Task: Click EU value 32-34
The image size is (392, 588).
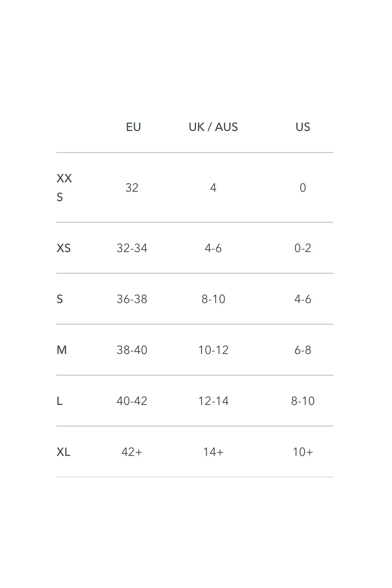Action: click(x=132, y=248)
